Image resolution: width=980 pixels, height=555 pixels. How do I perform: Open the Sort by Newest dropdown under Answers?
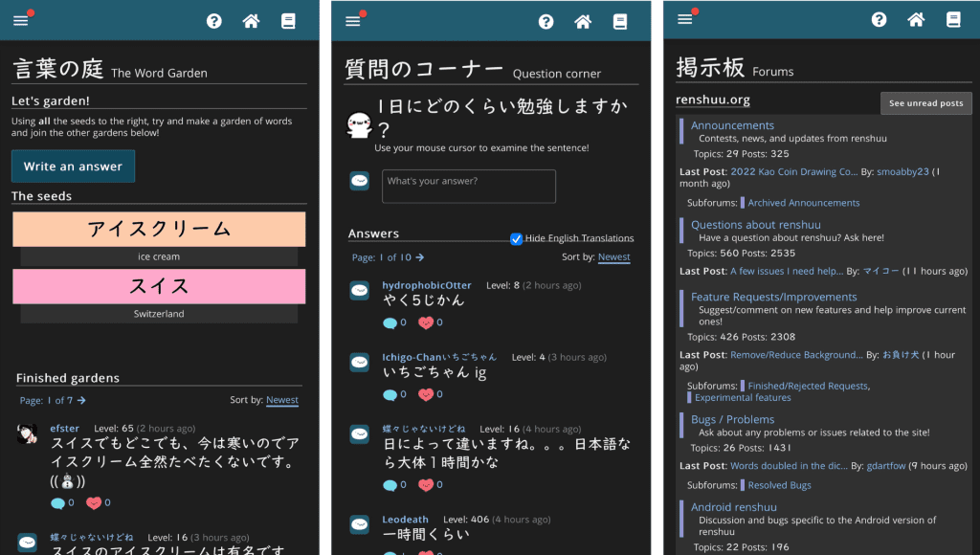click(613, 256)
